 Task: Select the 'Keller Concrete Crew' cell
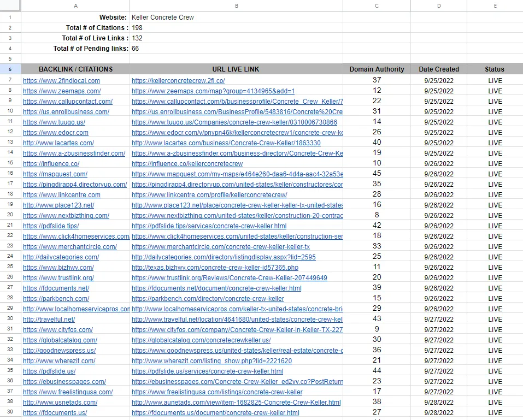click(237, 17)
